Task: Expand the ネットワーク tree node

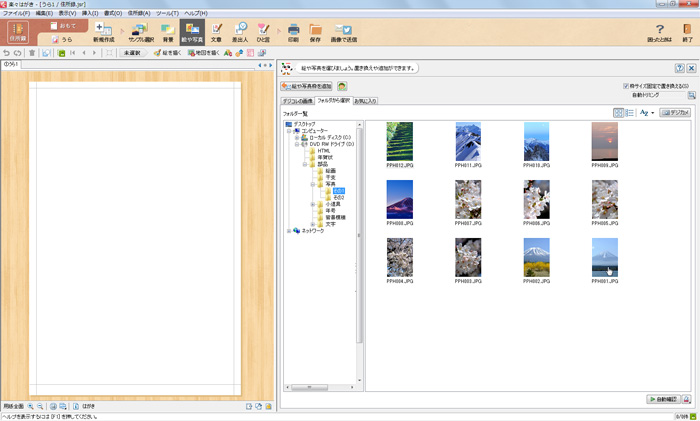Action: pyautogui.click(x=288, y=231)
